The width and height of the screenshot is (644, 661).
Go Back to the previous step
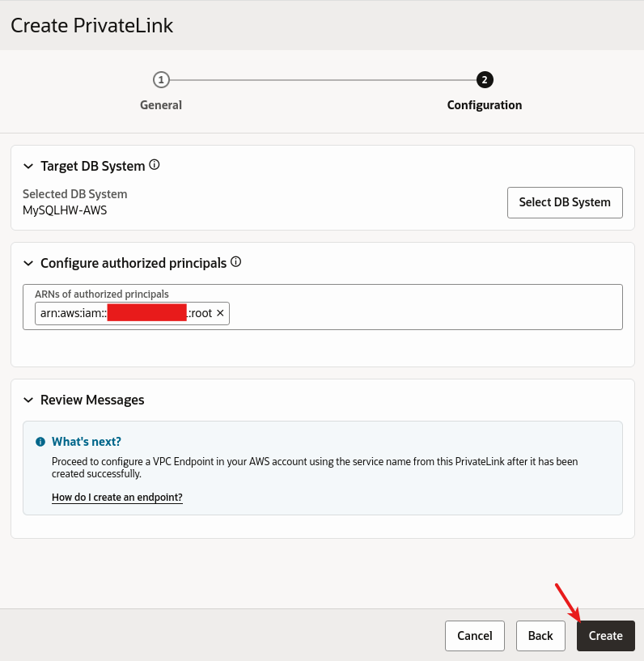(x=540, y=636)
